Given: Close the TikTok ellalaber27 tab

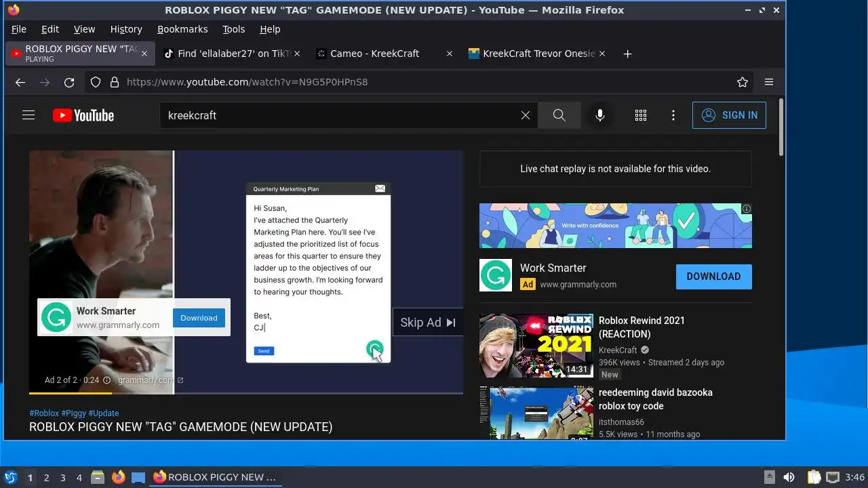Looking at the screenshot, I should (298, 54).
